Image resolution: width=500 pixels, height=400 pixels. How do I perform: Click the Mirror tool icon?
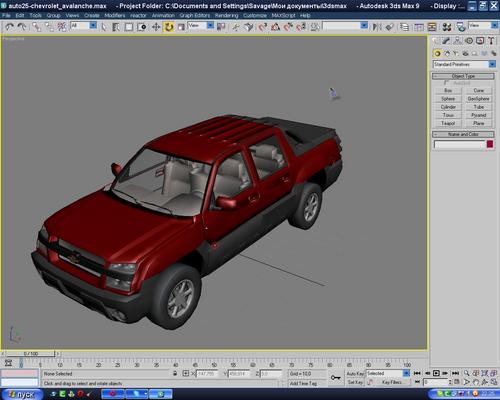click(377, 27)
